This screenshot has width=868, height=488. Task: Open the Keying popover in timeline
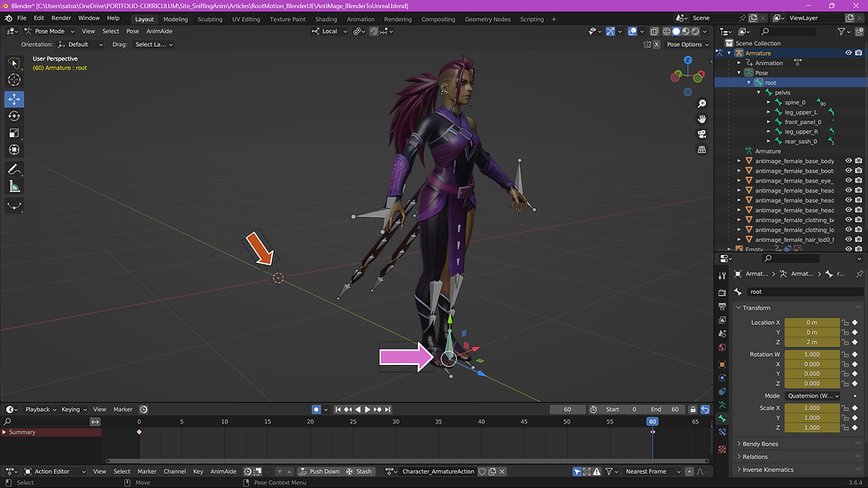pyautogui.click(x=74, y=409)
